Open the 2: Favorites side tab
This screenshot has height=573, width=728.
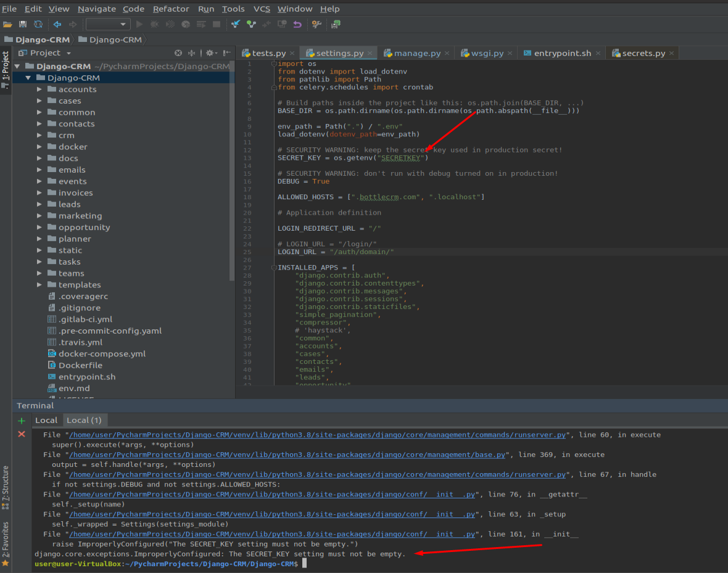5,543
